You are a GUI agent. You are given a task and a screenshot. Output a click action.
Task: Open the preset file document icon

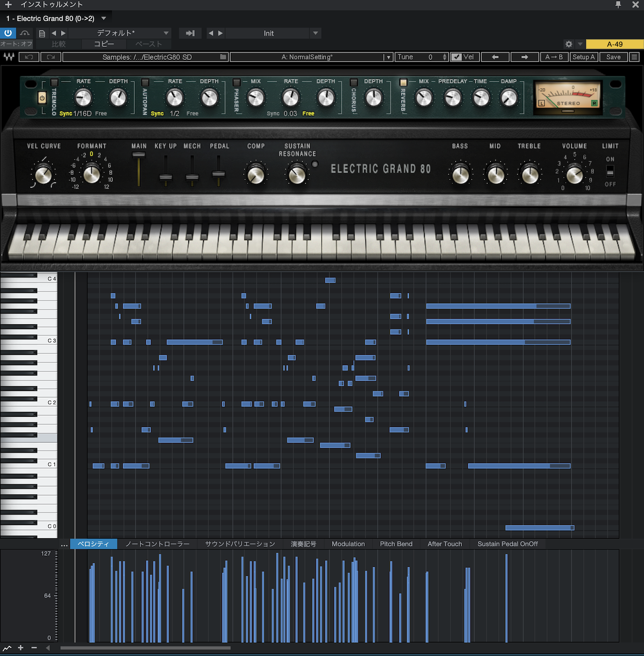42,34
